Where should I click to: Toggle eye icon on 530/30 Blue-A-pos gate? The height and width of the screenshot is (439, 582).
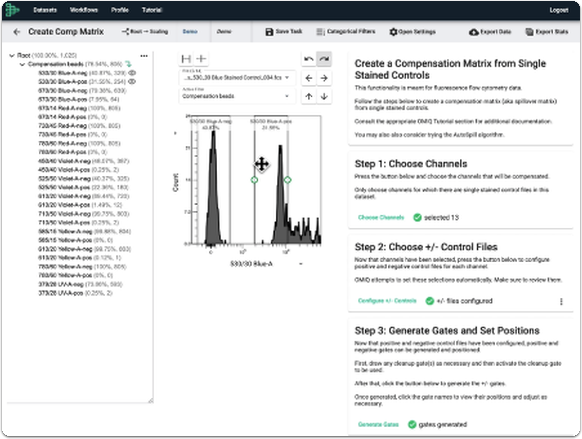point(132,81)
